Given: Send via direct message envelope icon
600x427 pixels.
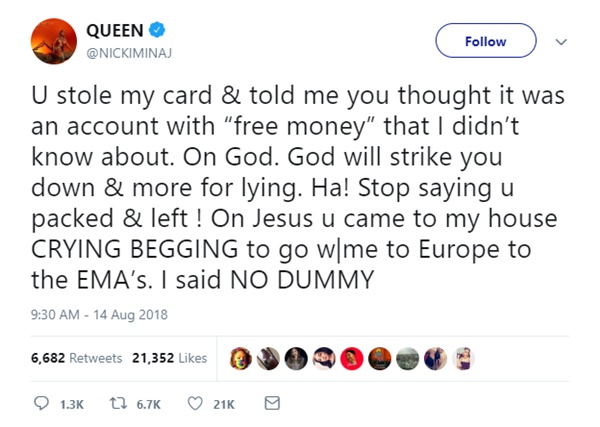Looking at the screenshot, I should [x=271, y=402].
